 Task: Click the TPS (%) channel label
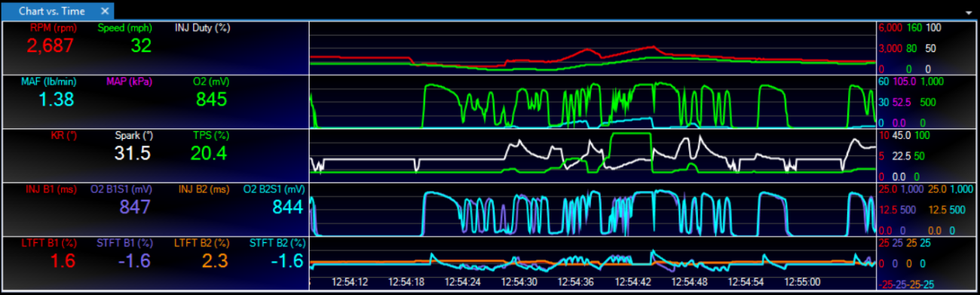(210, 135)
